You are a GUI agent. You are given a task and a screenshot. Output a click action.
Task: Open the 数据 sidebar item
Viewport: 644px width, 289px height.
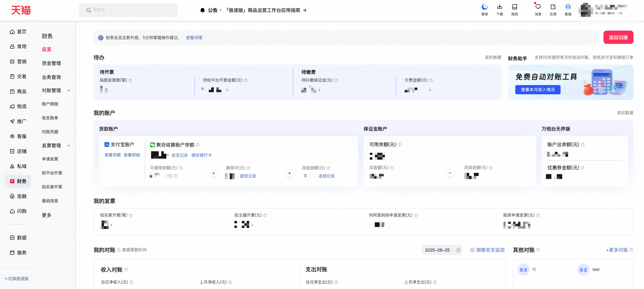[x=18, y=238]
